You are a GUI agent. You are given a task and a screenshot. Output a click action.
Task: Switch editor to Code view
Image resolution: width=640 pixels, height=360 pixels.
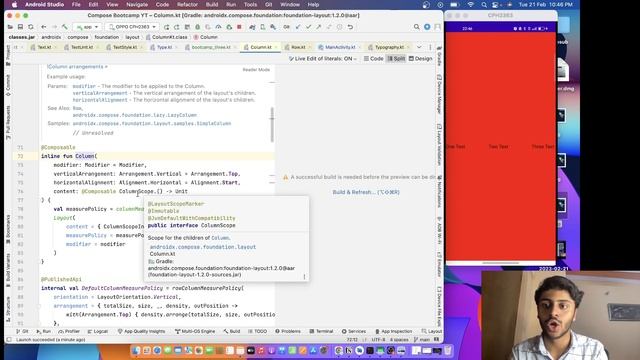pos(373,59)
